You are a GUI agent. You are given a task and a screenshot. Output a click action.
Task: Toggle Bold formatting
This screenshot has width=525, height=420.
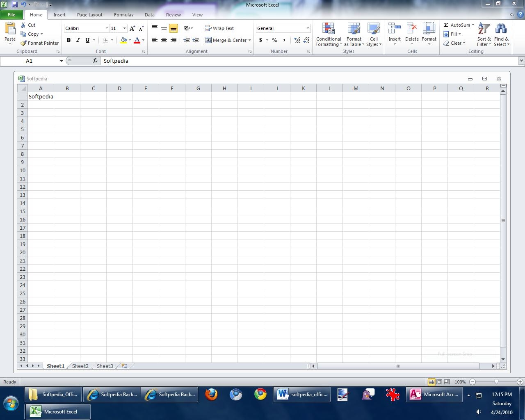pos(68,40)
